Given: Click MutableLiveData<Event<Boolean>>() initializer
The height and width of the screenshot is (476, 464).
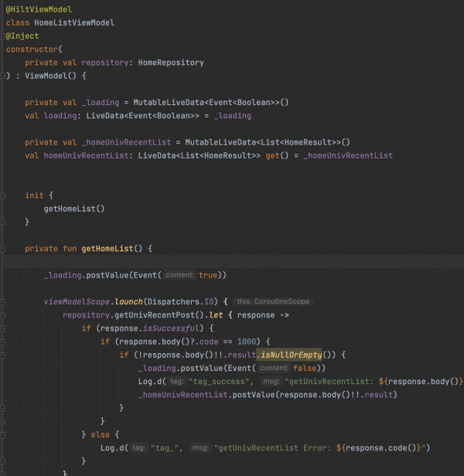Looking at the screenshot, I should 210,103.
